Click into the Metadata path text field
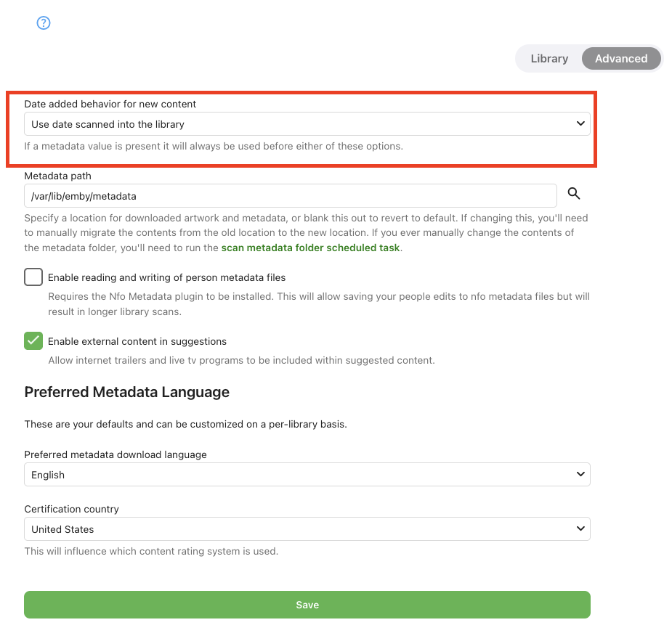The height and width of the screenshot is (641, 672). 290,196
